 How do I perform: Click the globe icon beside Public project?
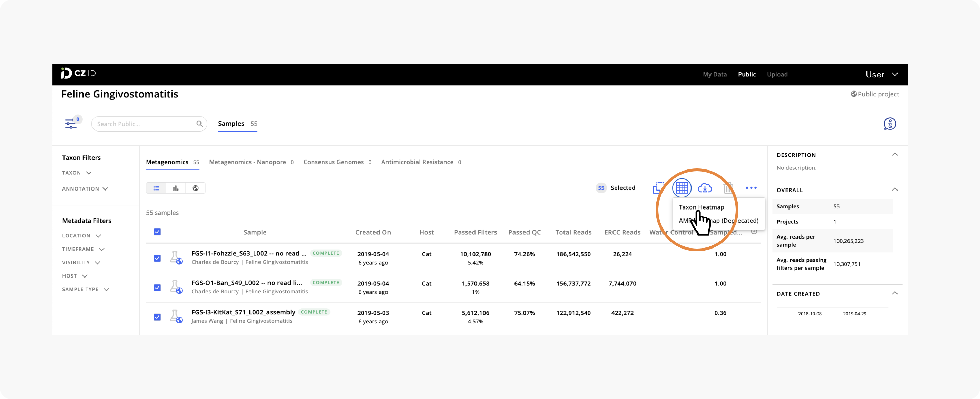click(x=854, y=94)
